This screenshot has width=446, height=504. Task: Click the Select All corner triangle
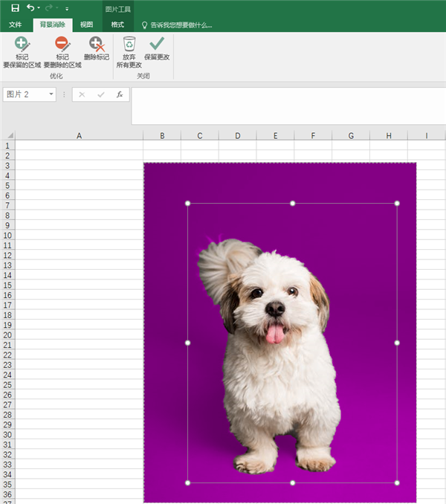[x=10, y=135]
